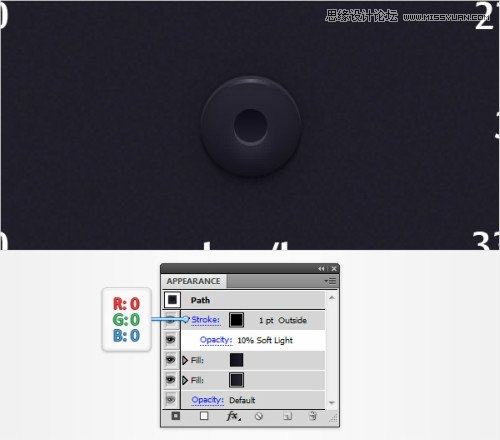Open the Appearance panel flyout menu
500x440 pixels.
[x=330, y=281]
